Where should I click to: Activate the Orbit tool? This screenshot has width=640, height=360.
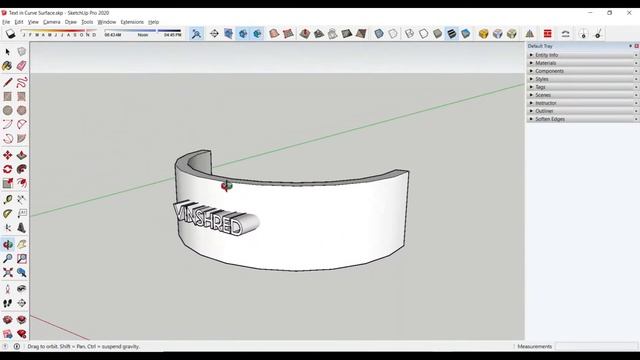tap(7, 244)
